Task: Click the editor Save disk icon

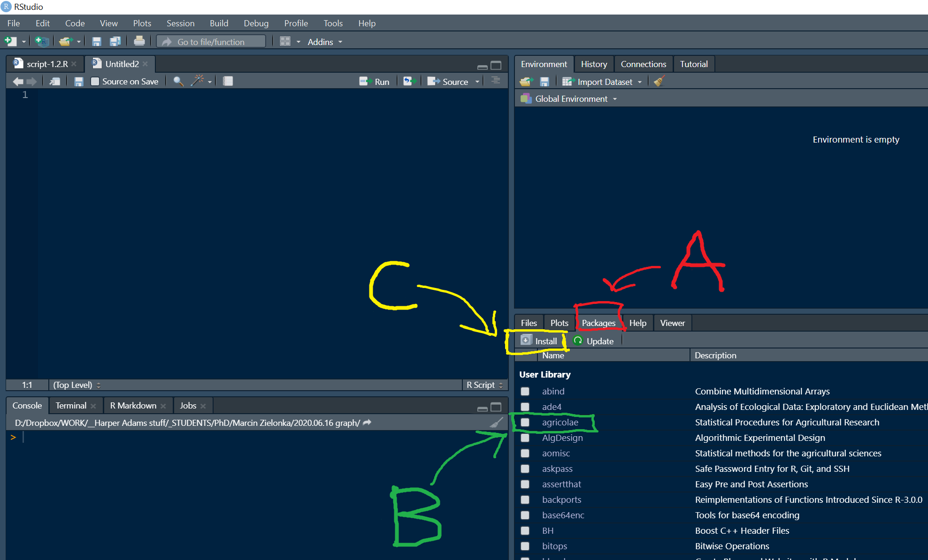Action: pos(78,82)
